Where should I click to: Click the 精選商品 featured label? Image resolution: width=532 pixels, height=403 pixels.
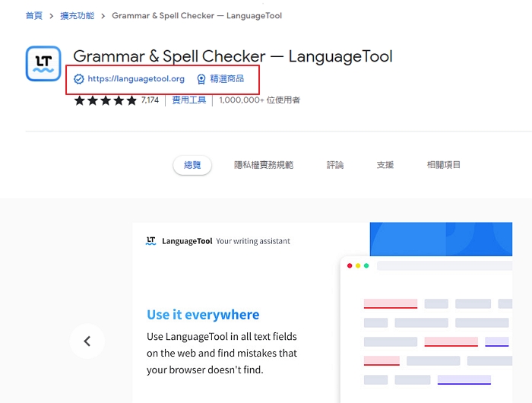227,79
